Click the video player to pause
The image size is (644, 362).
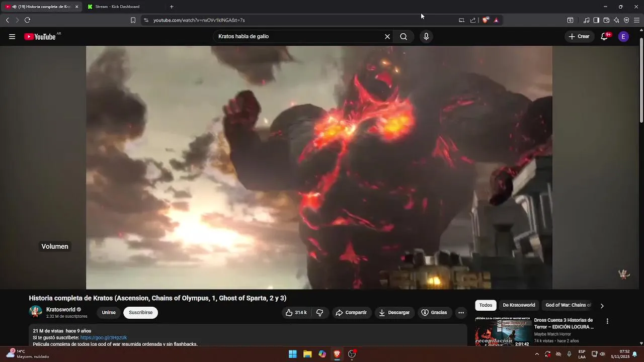point(319,167)
